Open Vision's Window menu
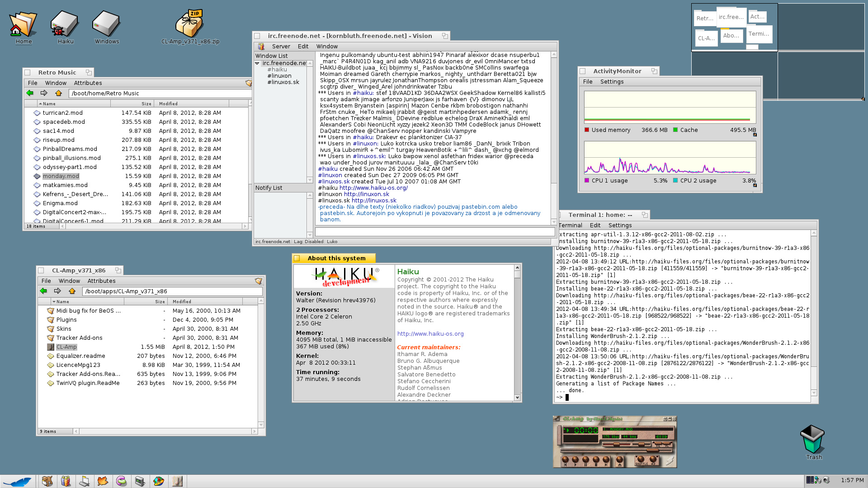The width and height of the screenshot is (868, 488). (327, 47)
